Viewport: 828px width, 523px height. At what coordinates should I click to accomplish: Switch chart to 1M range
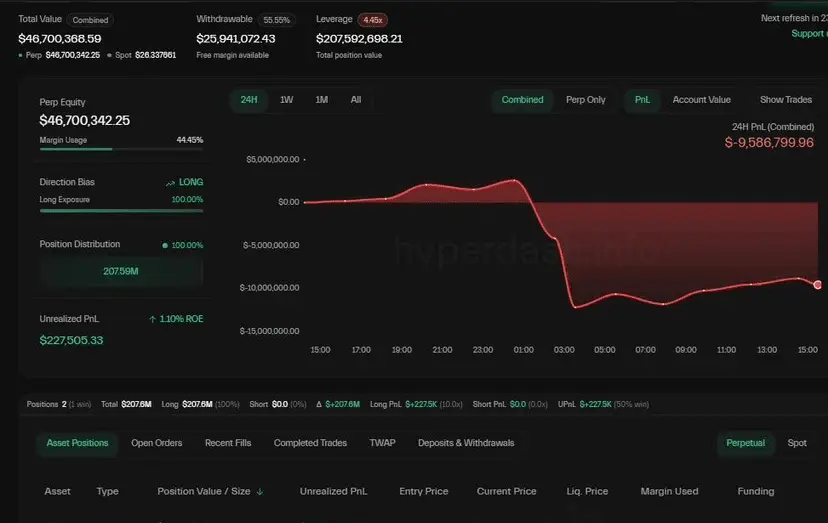[x=322, y=100]
